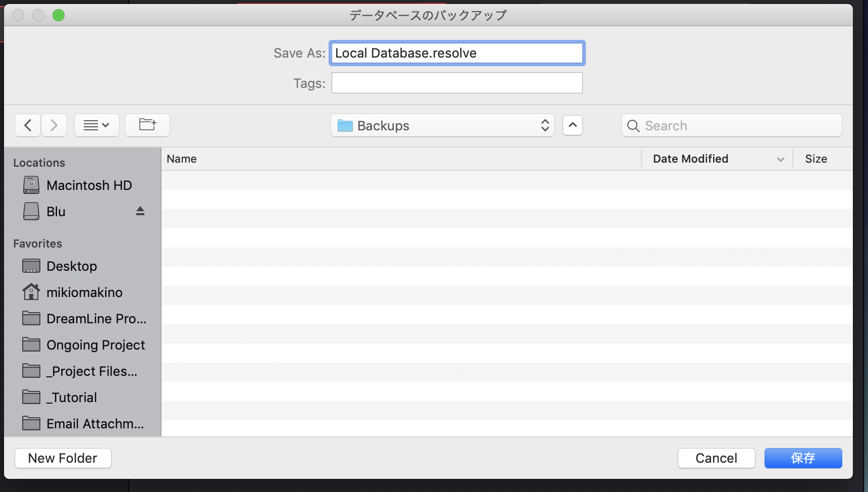Click the forward navigation arrow
The width and height of the screenshot is (868, 492).
click(54, 125)
